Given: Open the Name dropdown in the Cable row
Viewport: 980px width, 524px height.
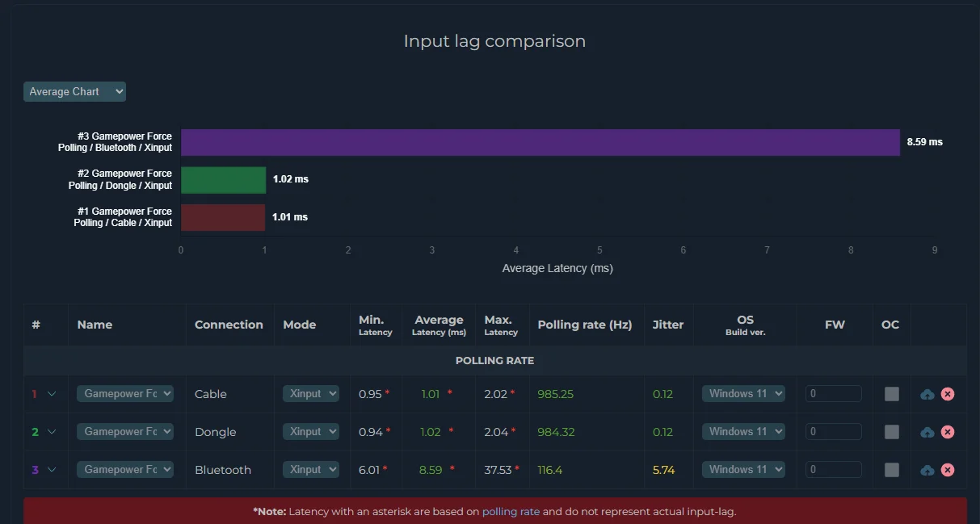Looking at the screenshot, I should pyautogui.click(x=125, y=393).
